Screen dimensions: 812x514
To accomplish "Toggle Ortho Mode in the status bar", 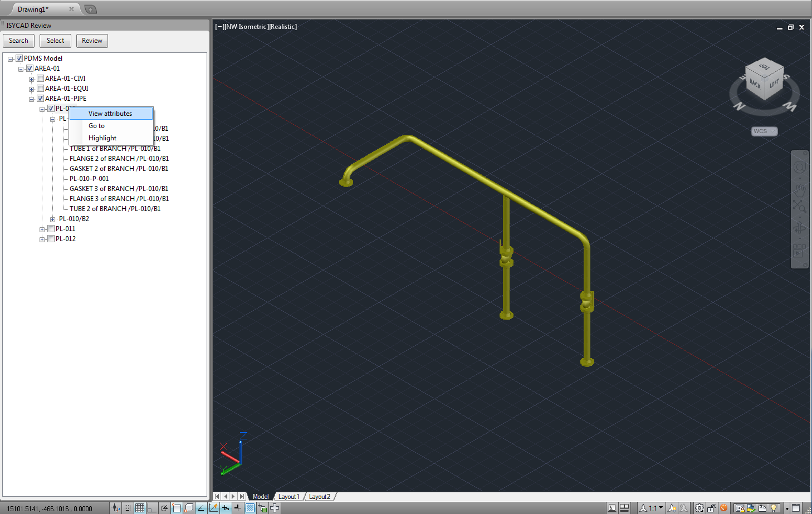I will click(152, 508).
